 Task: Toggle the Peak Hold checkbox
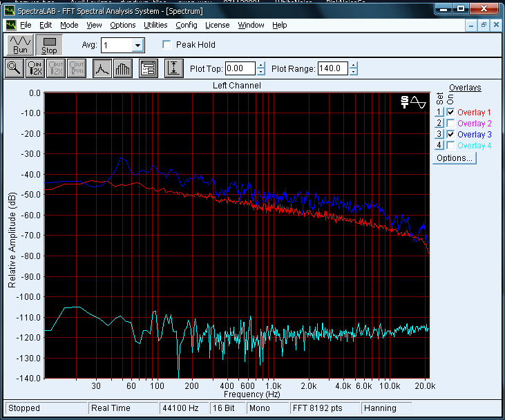166,44
